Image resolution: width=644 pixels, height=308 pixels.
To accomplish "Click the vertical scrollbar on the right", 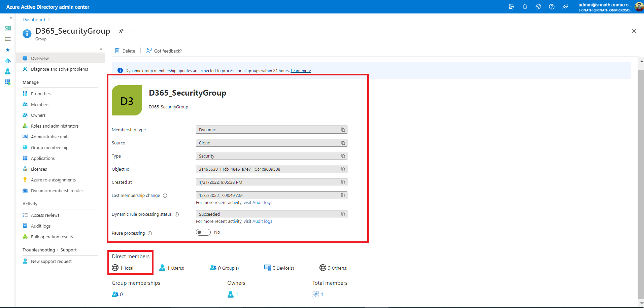I will coord(641,182).
